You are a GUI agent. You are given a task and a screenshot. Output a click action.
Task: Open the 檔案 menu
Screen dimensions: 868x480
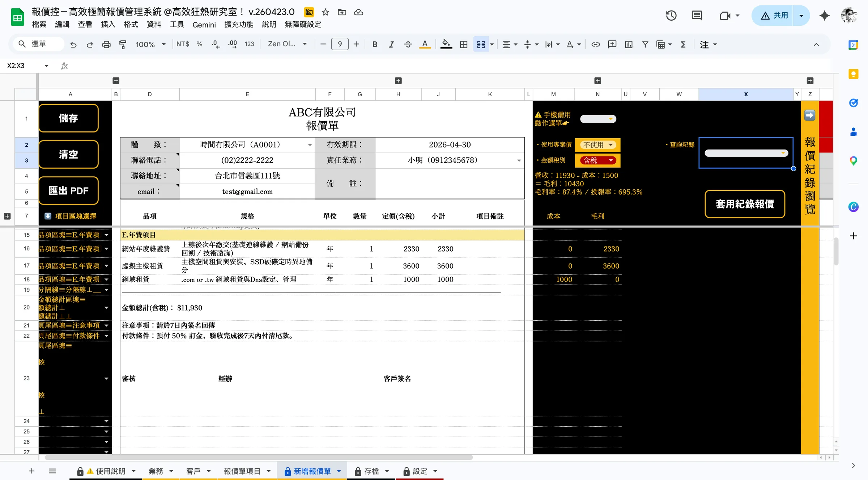click(39, 24)
